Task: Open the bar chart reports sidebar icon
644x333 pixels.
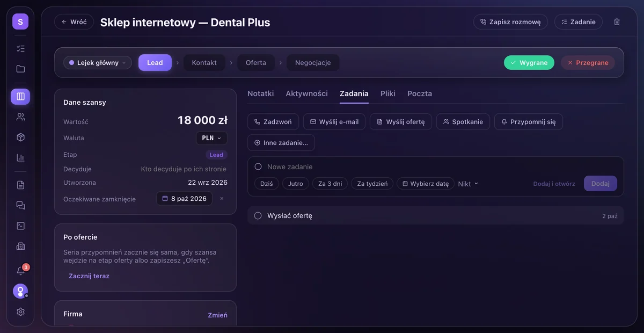Action: (20, 157)
